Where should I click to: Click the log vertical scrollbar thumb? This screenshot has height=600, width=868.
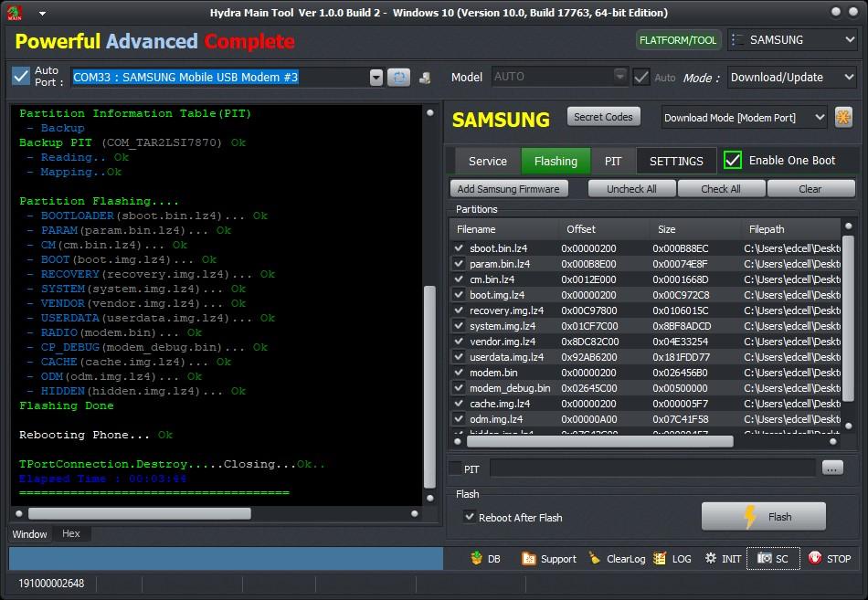[x=429, y=387]
